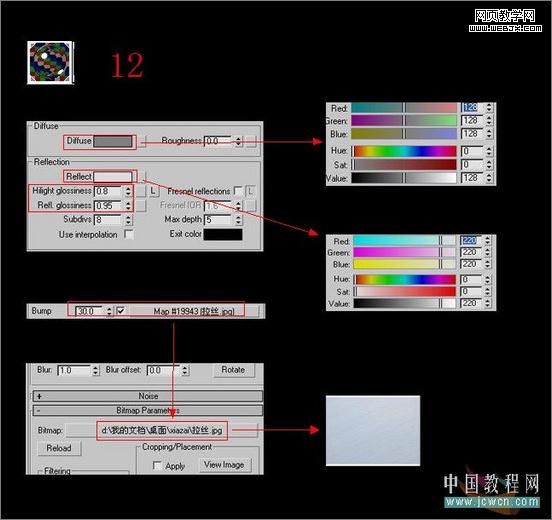Click the Bump Map #19943 button
Screen dimensions: 552x520
(x=194, y=311)
